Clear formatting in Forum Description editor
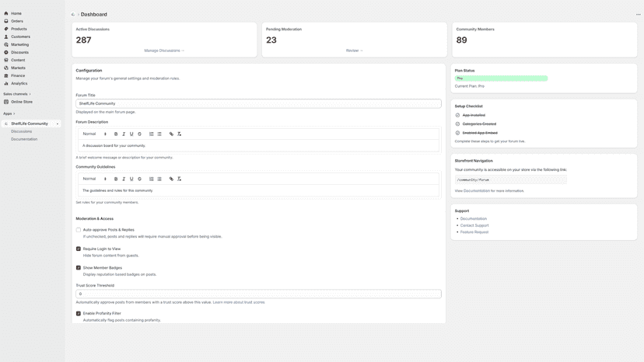 click(179, 134)
